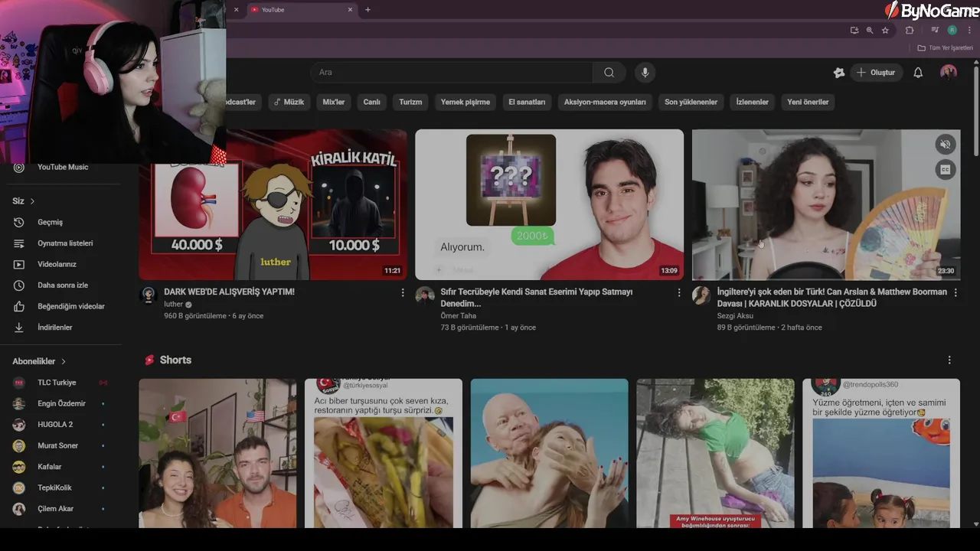980x551 pixels.
Task: Open the Chrome three-dot menu
Action: pos(969,31)
